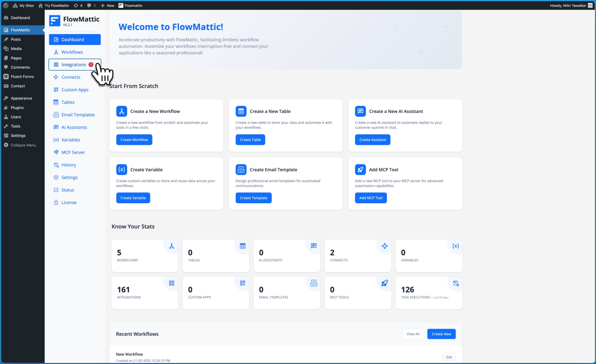Click the Create Email Template card icon

(x=241, y=170)
